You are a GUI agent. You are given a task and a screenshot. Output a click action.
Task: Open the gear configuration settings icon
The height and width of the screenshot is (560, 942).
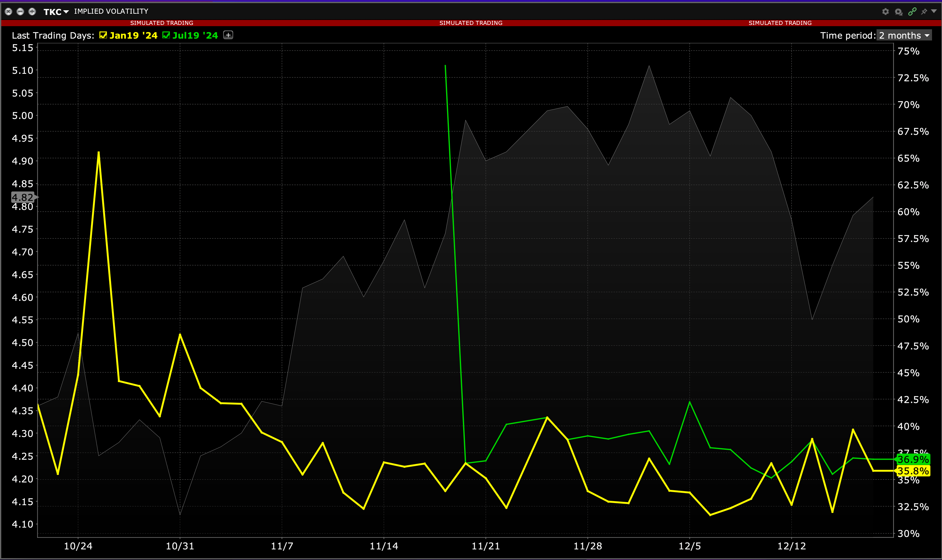click(885, 12)
